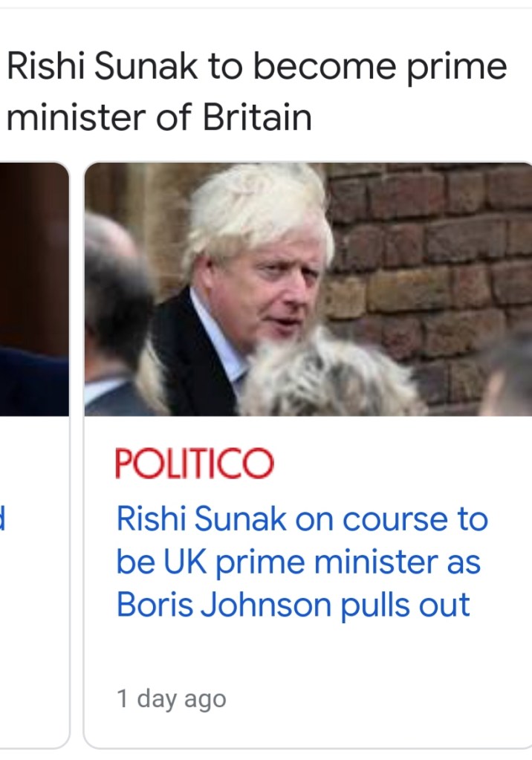Open the Politico article headline link

[x=302, y=562]
